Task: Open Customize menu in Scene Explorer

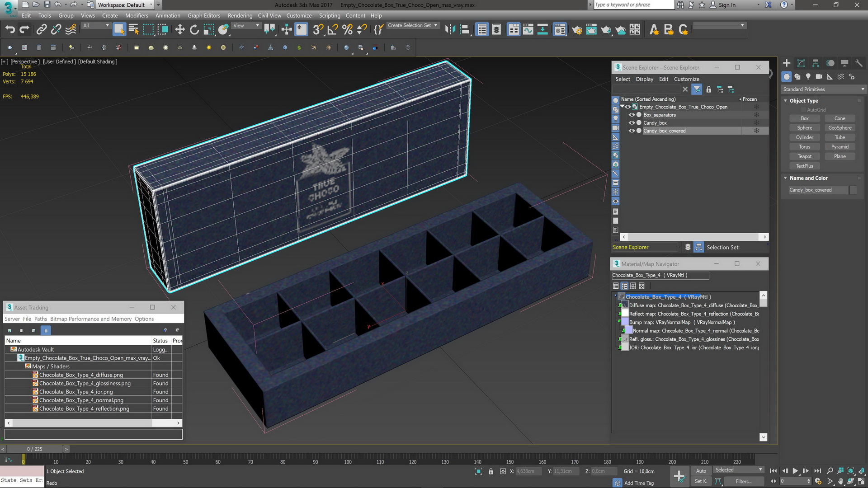Action: pyautogui.click(x=686, y=79)
